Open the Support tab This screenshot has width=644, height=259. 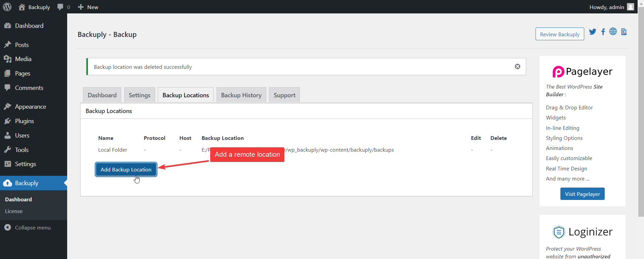coord(284,95)
